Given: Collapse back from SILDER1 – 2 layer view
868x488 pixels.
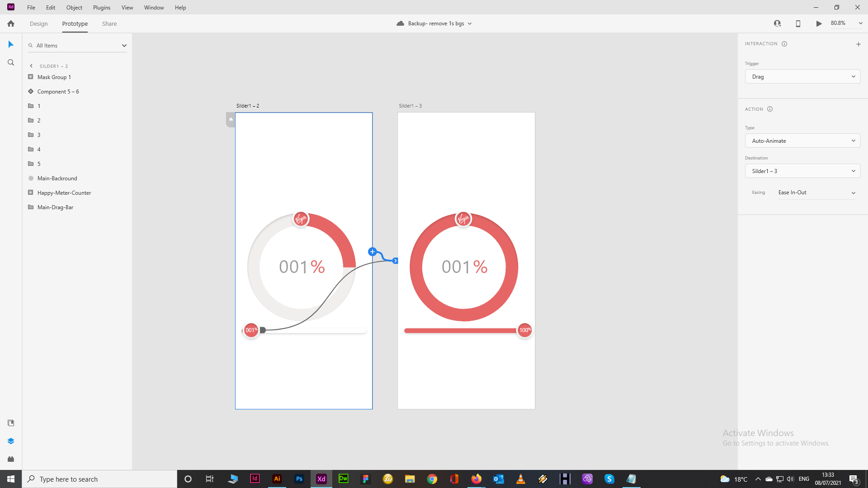Looking at the screenshot, I should [31, 66].
